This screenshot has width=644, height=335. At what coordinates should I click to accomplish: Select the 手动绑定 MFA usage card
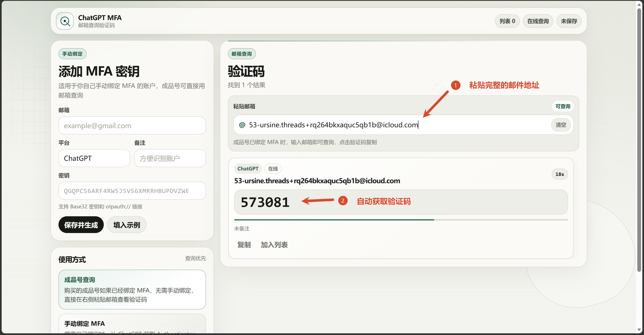[132, 324]
